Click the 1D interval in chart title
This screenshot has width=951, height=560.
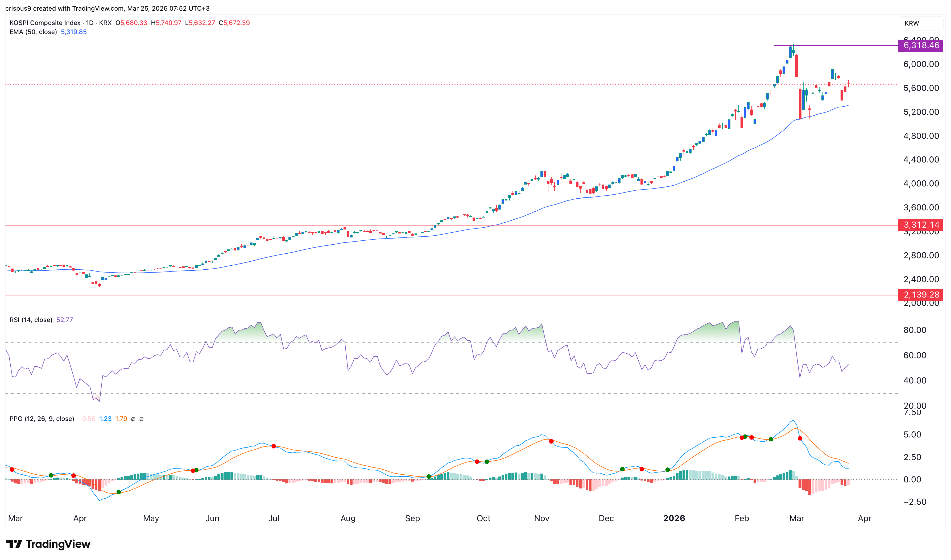(x=89, y=23)
